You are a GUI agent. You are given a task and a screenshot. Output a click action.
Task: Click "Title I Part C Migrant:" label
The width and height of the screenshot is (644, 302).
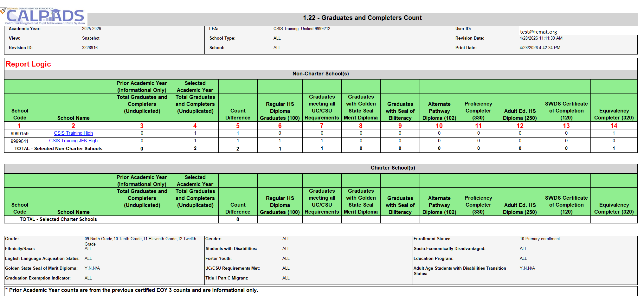(x=227, y=278)
